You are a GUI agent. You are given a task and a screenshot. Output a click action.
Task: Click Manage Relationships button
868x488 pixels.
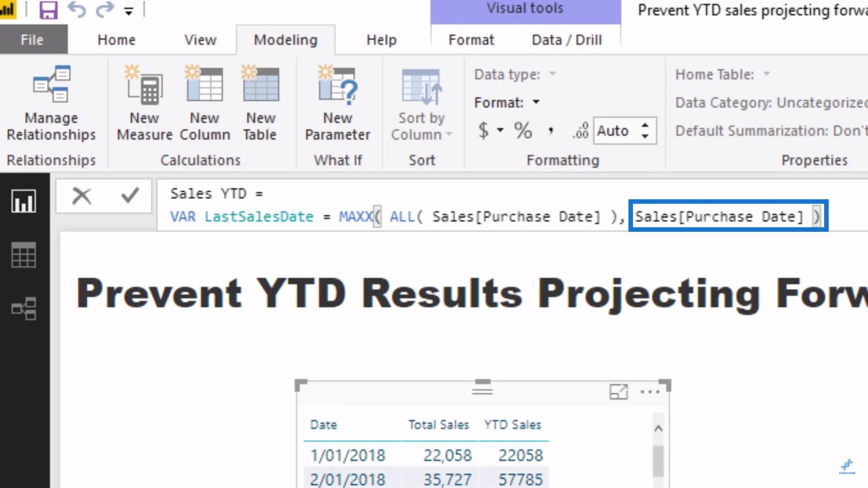pos(51,104)
